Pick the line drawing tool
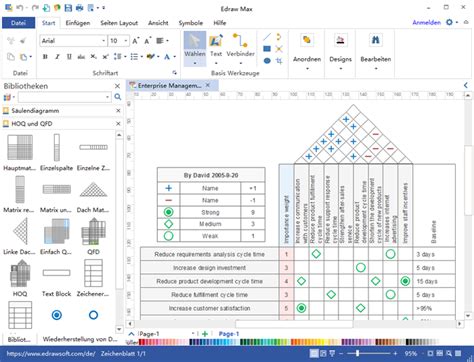Screen dimensions: 474x362 [x=267, y=37]
